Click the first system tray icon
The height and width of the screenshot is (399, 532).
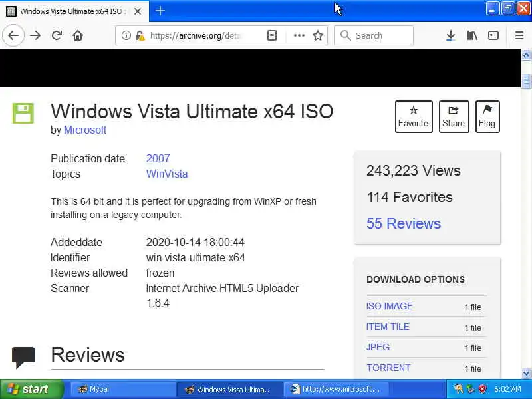458,389
